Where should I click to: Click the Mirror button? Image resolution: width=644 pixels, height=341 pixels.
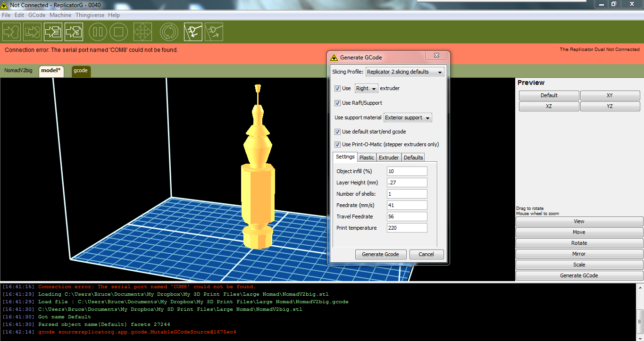point(579,254)
